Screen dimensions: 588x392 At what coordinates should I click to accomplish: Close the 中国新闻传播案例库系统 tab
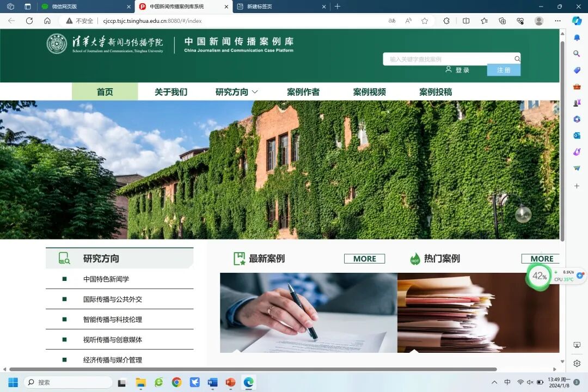point(226,7)
